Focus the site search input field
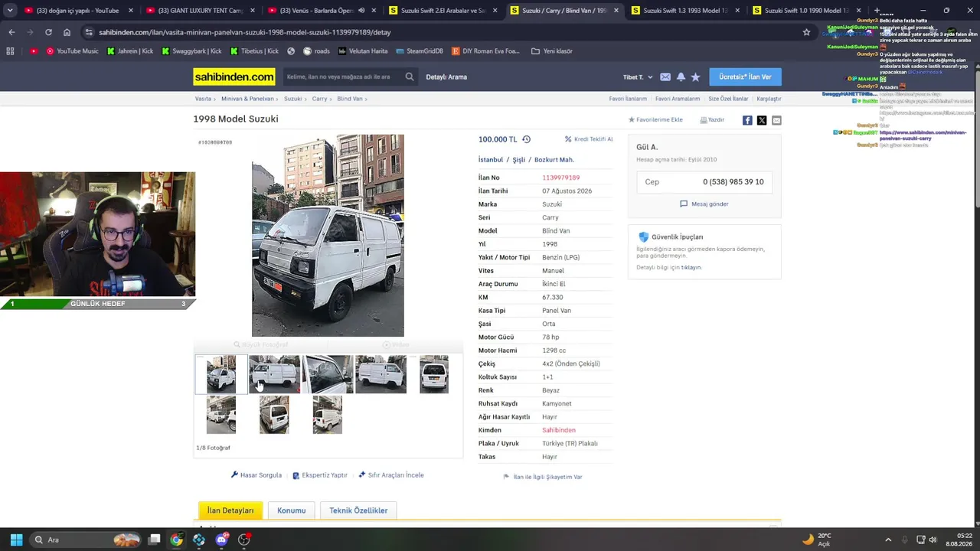980x551 pixels. (343, 77)
